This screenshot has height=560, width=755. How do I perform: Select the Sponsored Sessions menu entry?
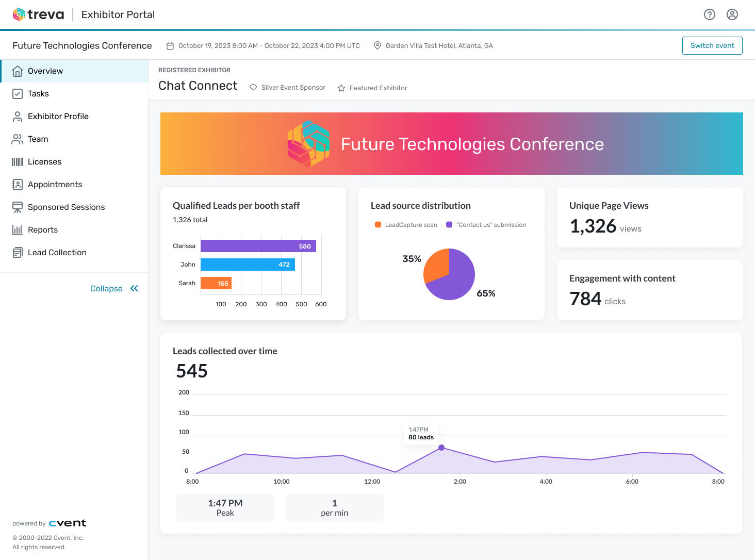66,207
